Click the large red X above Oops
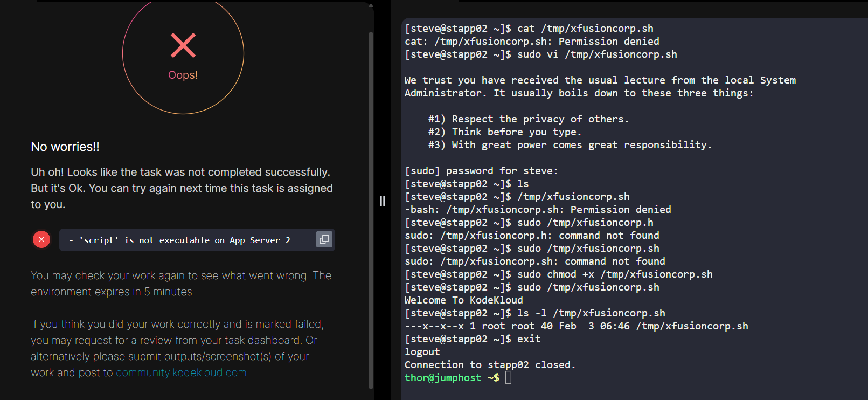This screenshot has width=868, height=400. tap(183, 45)
